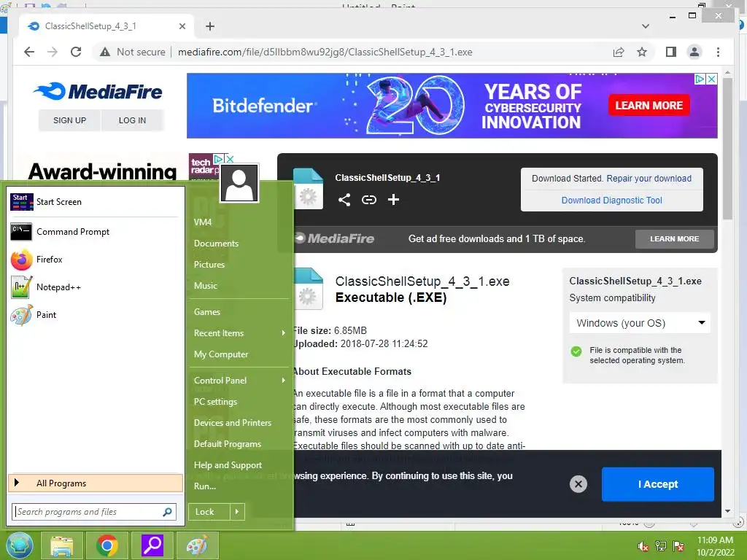Switch to Chrome in the taskbar
Image resolution: width=747 pixels, height=560 pixels.
(x=107, y=545)
